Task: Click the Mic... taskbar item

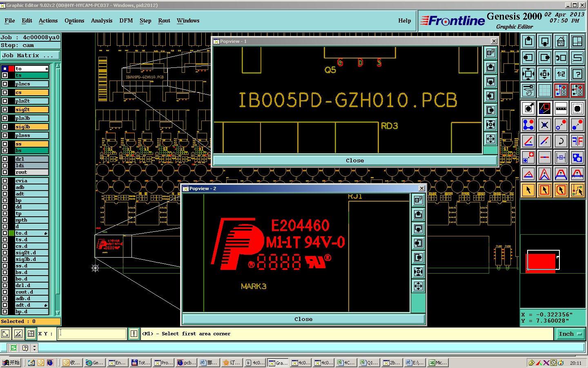Action: pos(438,363)
